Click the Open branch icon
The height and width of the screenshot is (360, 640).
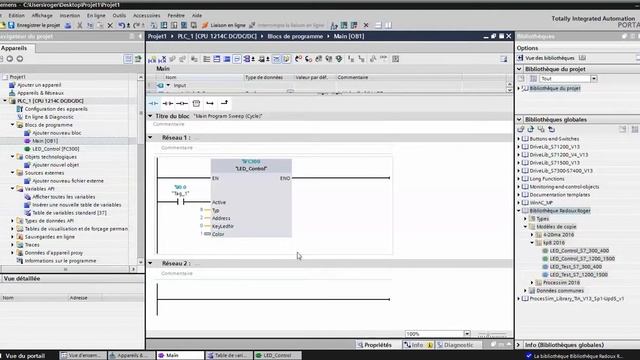[210, 104]
